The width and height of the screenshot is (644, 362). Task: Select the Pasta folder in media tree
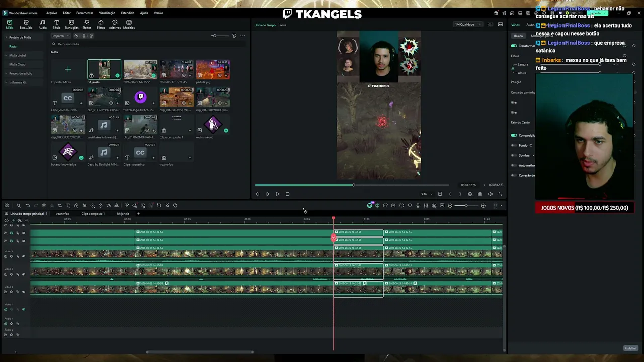click(13, 46)
